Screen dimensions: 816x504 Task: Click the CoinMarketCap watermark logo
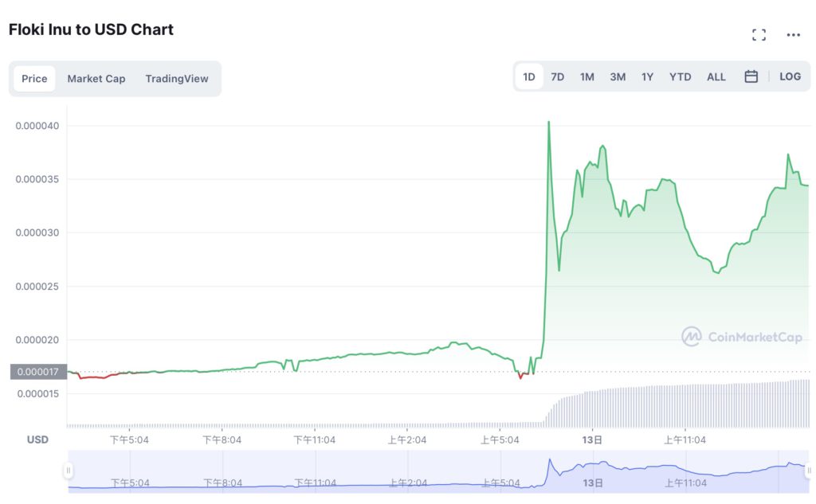click(742, 337)
